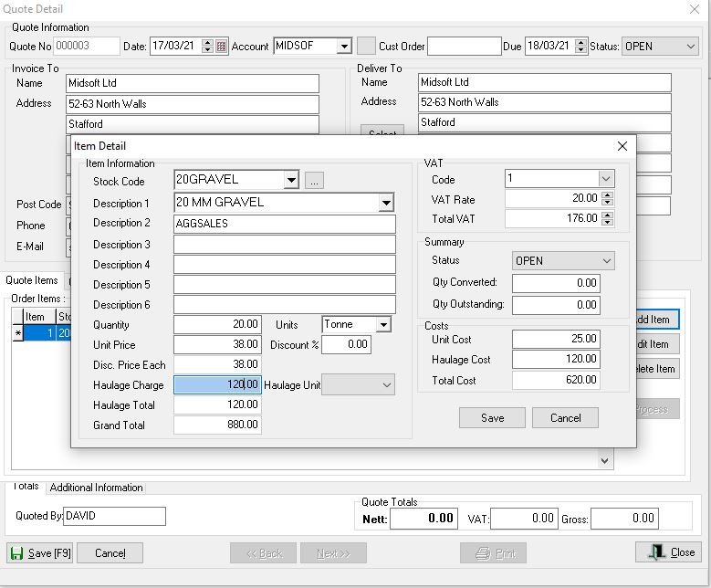Click the Nett total field

tap(423, 519)
